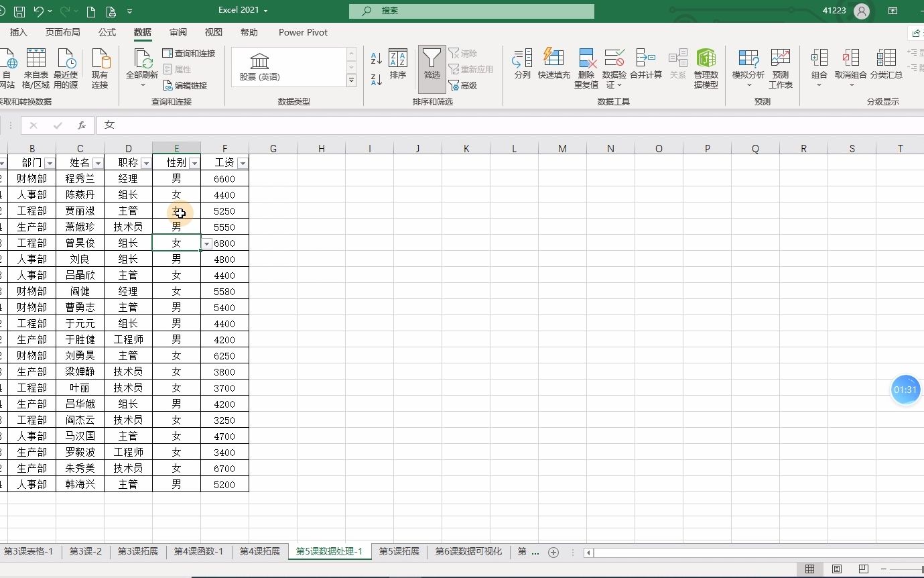
Task: Select the 股票 (英语) data type
Action: point(259,67)
